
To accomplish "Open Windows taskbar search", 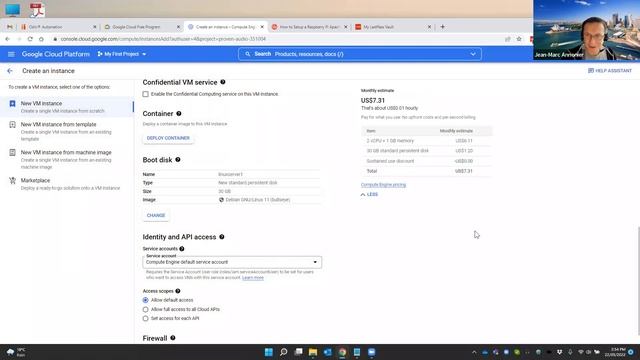I will (x=284, y=352).
